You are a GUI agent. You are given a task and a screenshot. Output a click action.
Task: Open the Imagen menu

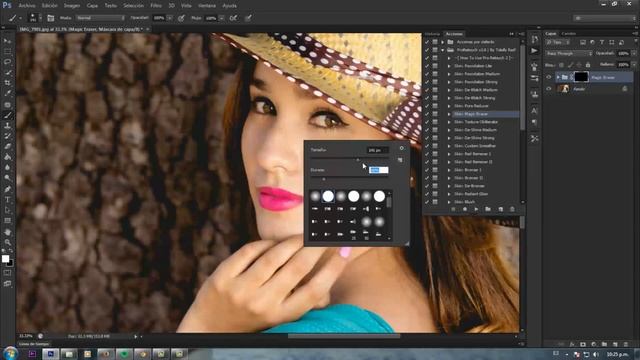[71, 6]
